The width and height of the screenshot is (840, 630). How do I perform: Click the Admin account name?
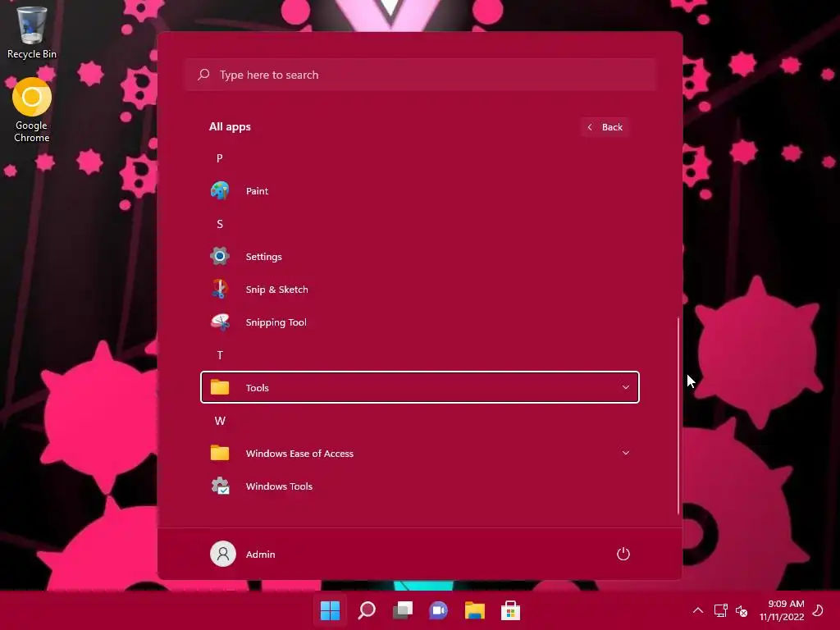click(x=260, y=555)
